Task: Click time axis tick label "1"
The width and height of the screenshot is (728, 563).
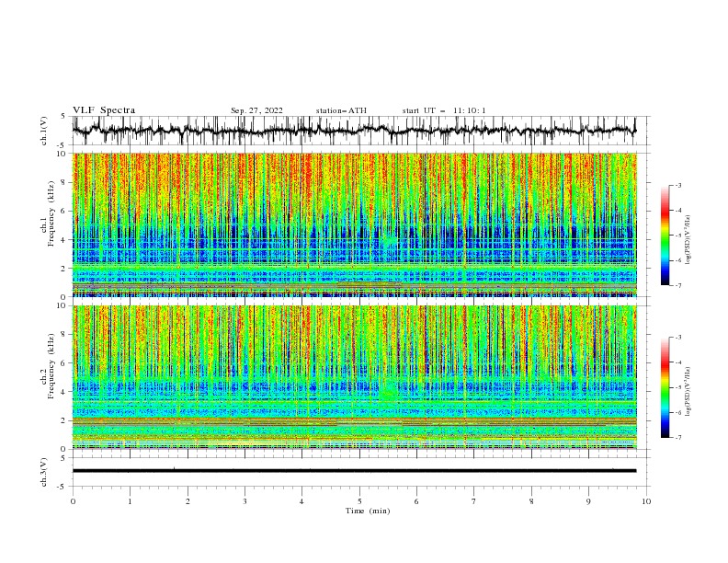Action: (x=130, y=501)
